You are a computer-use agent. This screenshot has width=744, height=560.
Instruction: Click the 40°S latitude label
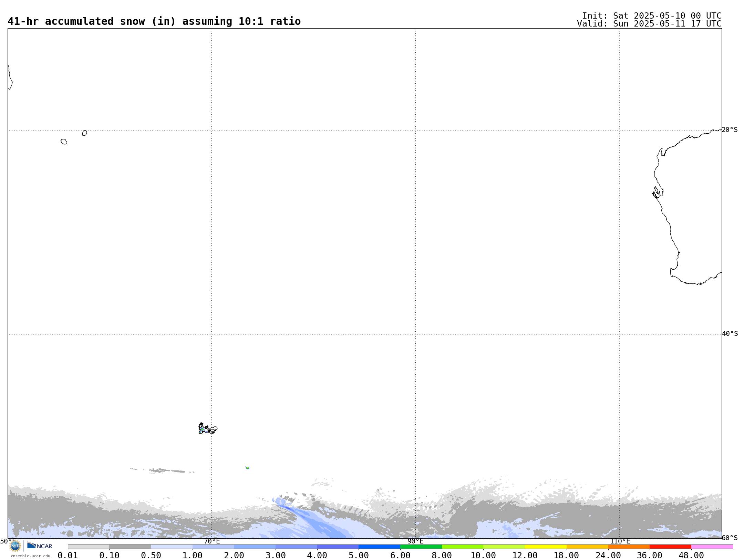pyautogui.click(x=730, y=334)
